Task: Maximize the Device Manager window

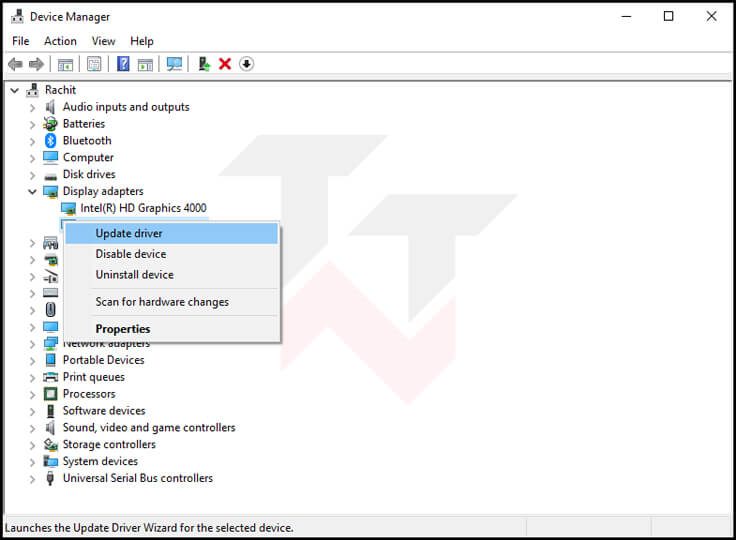Action: (668, 16)
